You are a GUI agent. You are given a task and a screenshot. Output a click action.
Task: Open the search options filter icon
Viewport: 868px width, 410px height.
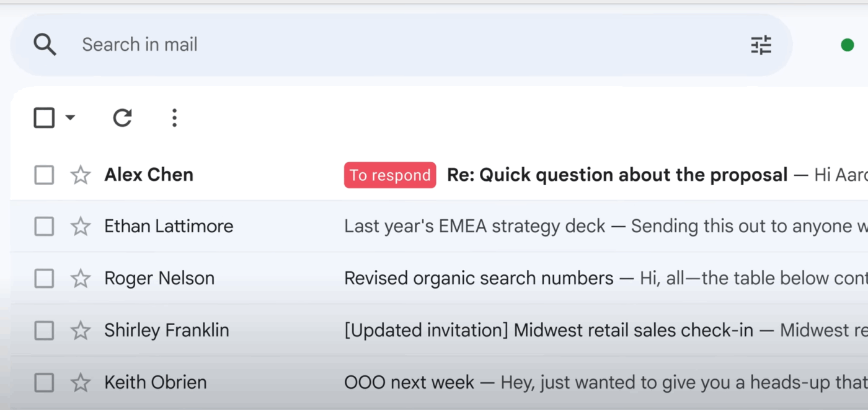pyautogui.click(x=761, y=44)
